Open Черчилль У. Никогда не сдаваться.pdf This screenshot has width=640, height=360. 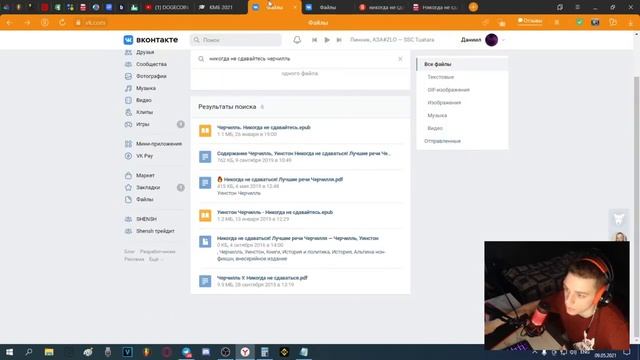pyautogui.click(x=262, y=278)
